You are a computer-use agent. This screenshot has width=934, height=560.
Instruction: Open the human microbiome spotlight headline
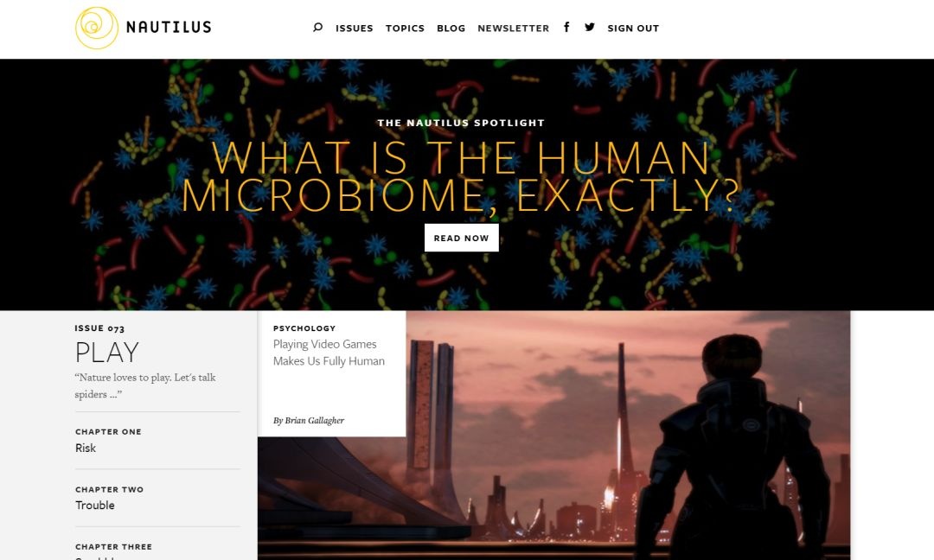point(460,176)
